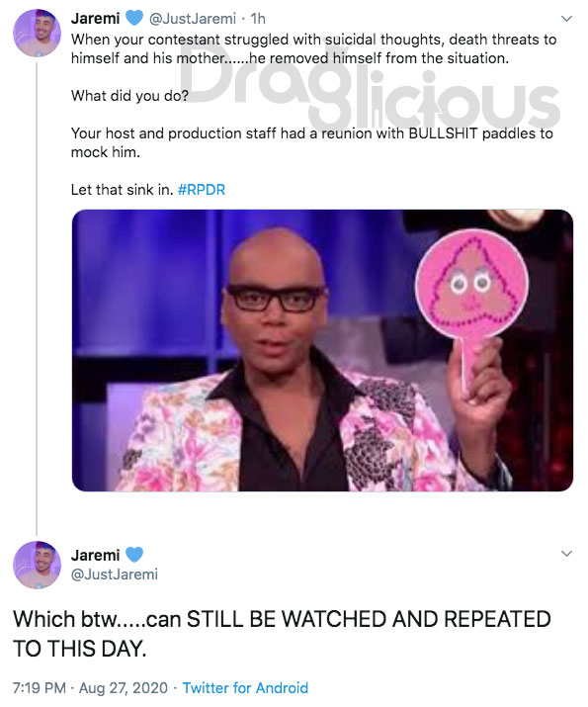588x707 pixels.
Task: Click the blue heart badge on reply tweet
Action: [133, 554]
